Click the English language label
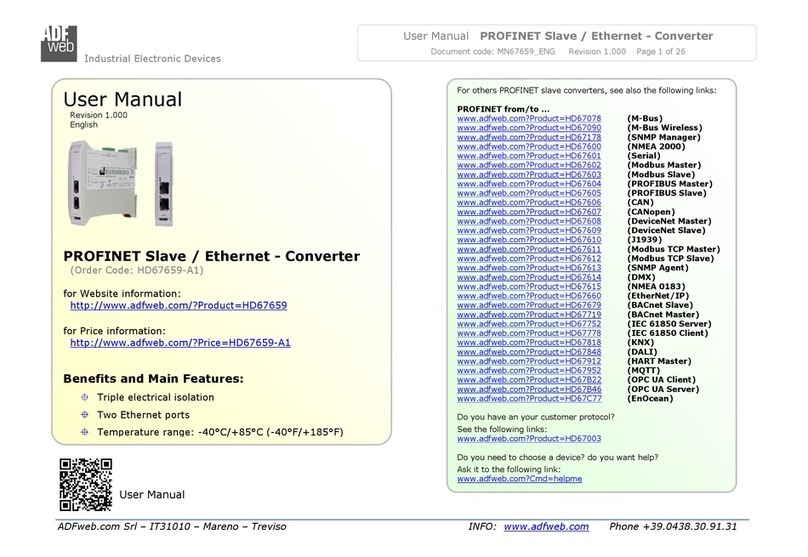 pos(83,125)
